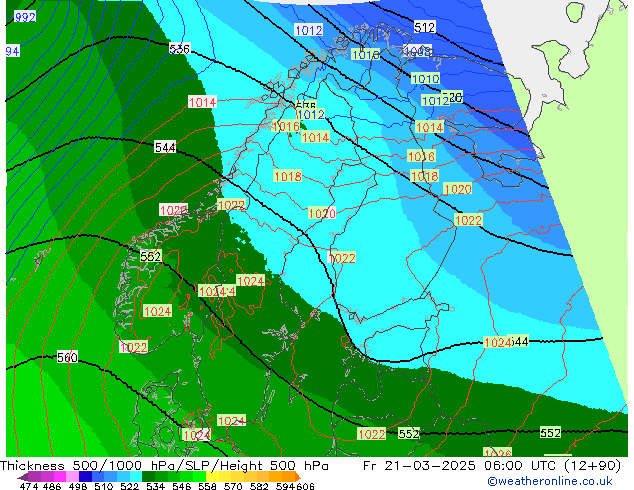Select the 522 legend value
634x490 pixels.
point(129,486)
